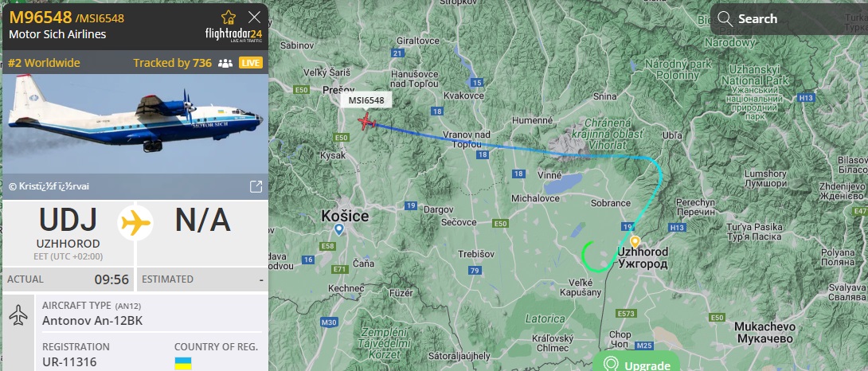Click the Ukraine flag country icon
The image size is (868, 371).
click(x=183, y=364)
